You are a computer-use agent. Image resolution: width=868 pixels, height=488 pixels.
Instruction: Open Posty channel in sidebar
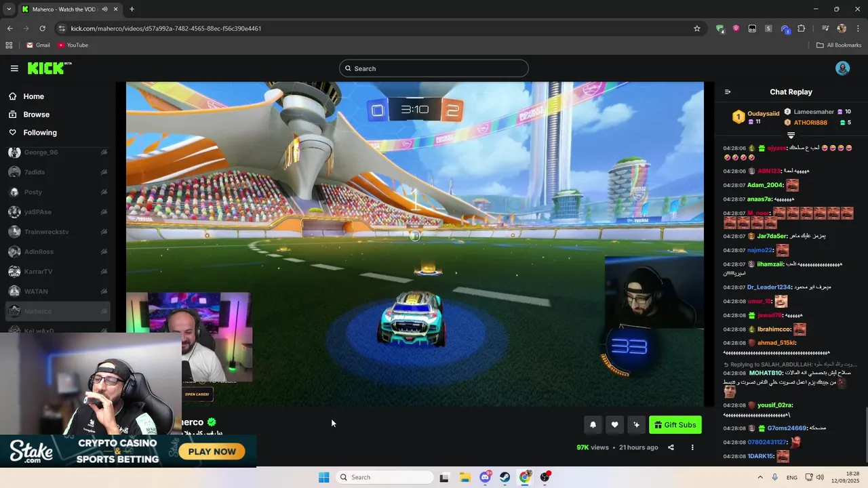pos(58,192)
